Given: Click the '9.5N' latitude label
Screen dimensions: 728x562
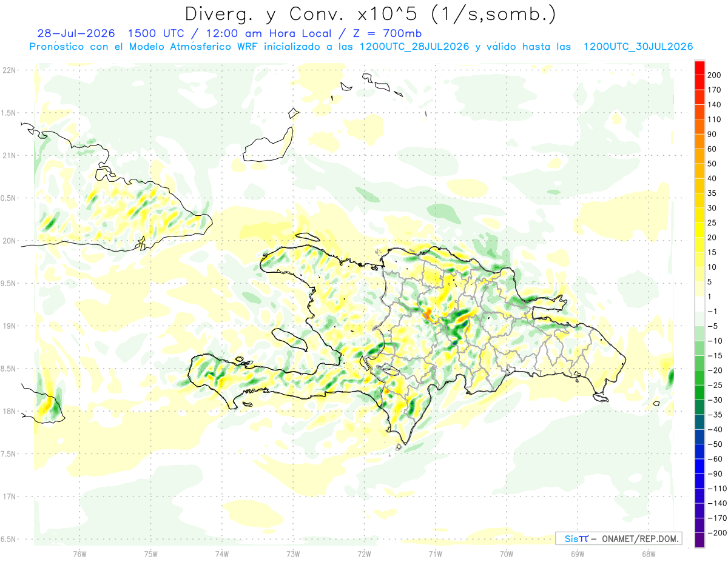Looking at the screenshot, I should click(x=8, y=283).
